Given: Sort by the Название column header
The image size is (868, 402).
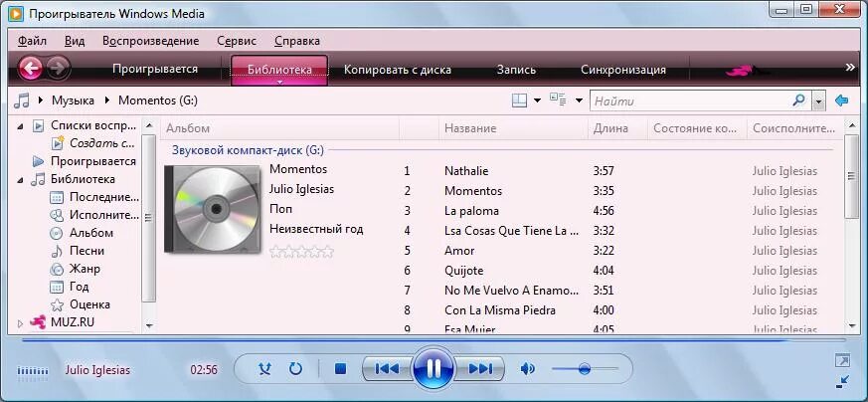Looking at the screenshot, I should [x=513, y=128].
